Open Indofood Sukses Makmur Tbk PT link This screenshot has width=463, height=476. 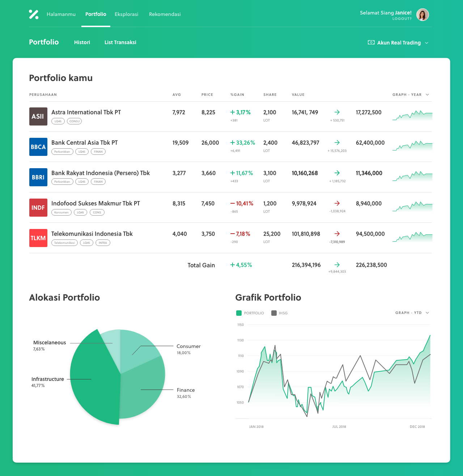click(x=95, y=203)
